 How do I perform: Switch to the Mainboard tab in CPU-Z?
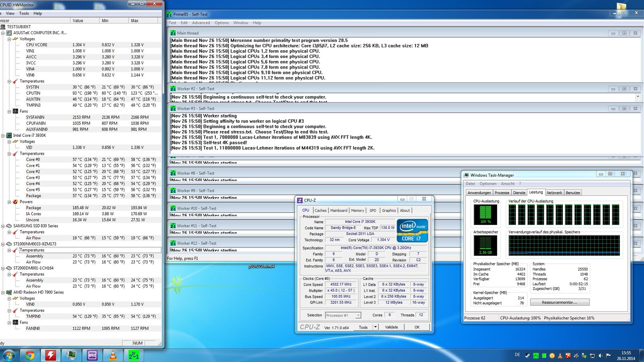pyautogui.click(x=339, y=210)
